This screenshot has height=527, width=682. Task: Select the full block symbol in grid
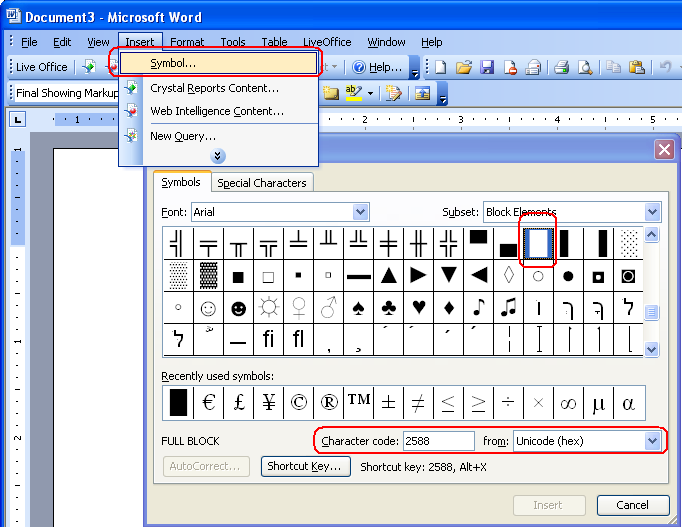click(538, 243)
